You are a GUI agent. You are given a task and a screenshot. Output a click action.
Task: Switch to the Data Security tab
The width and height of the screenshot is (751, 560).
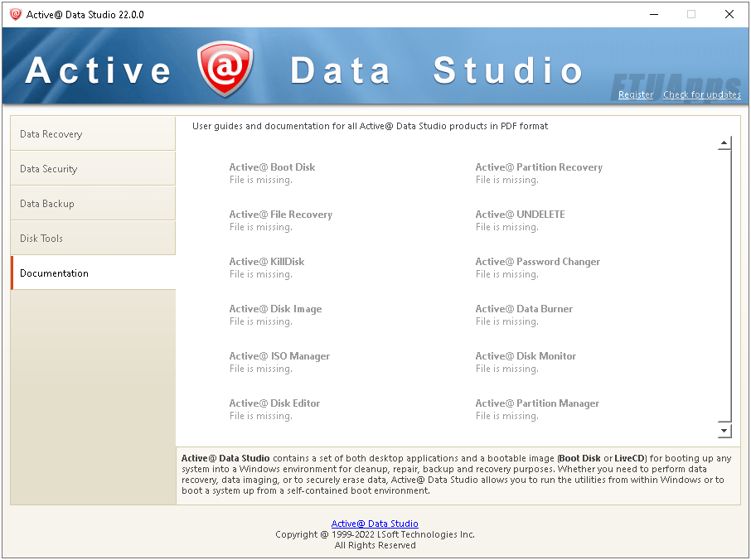[93, 169]
